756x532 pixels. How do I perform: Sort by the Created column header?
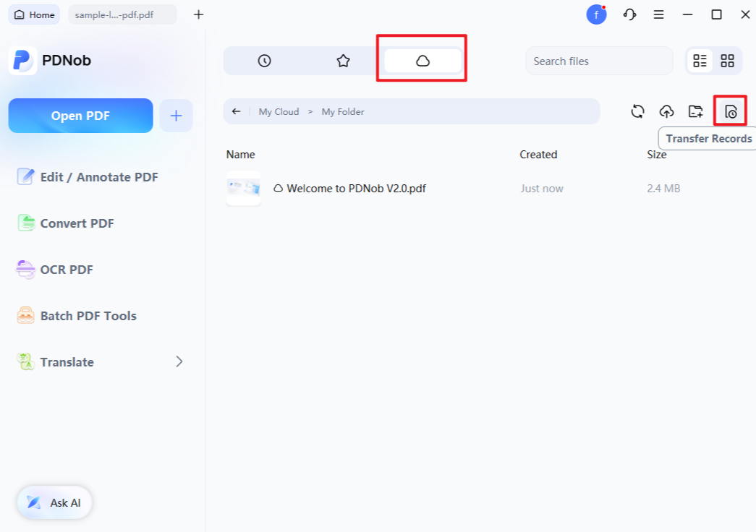click(x=538, y=155)
